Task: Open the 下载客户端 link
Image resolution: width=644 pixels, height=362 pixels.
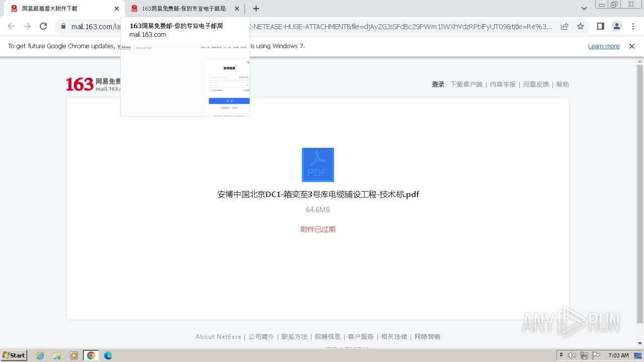Action: click(x=466, y=84)
